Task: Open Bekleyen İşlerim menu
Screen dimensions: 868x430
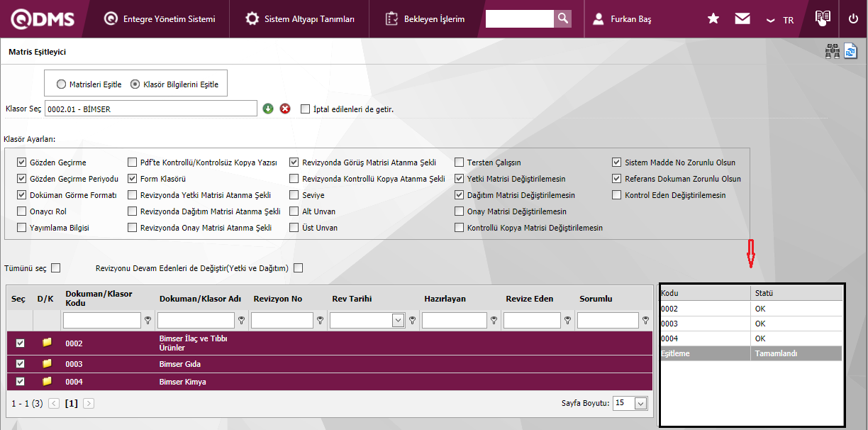Action: [x=425, y=19]
